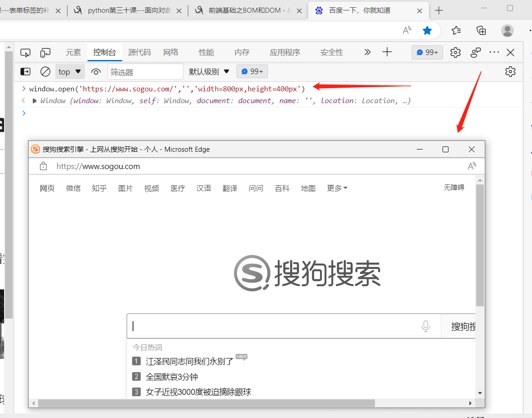The image size is (532, 418).
Task: Click the Sogou window address bar URL
Action: point(98,166)
